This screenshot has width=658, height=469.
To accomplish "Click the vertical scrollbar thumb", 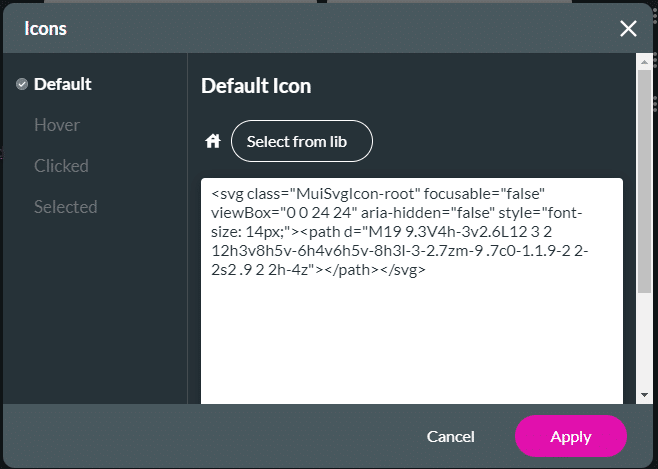I will click(644, 181).
